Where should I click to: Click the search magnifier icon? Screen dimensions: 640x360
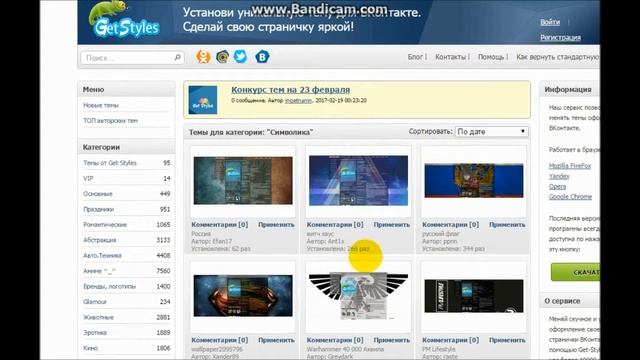point(178,58)
